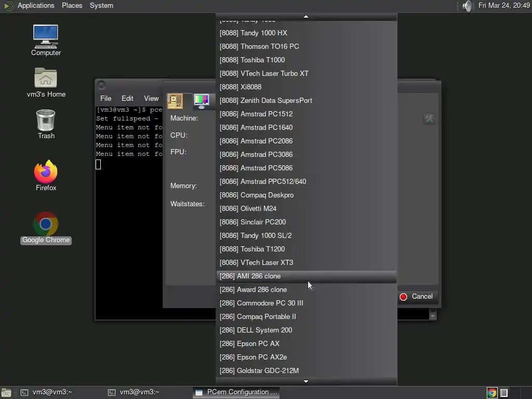Viewport: 532px width, 399px height.
Task: Select [286] Commodore PC 30 III
Action: pyautogui.click(x=307, y=303)
